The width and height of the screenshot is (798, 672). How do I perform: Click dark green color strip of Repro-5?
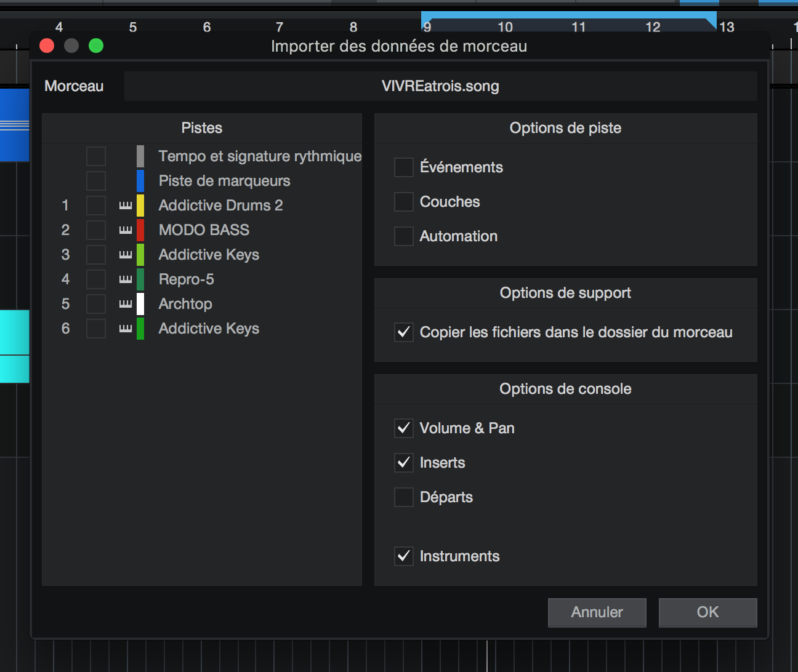pos(140,279)
